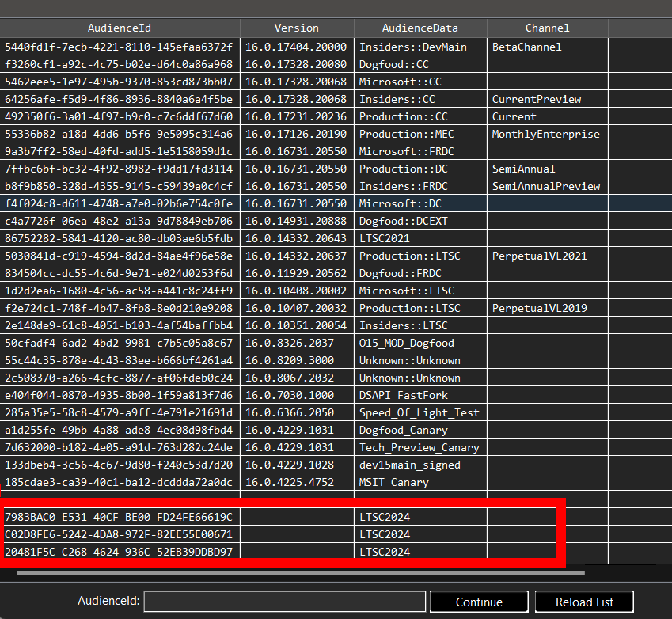Click the SemiAnnual channel cell
Screen dimensions: 672x619
pos(548,169)
